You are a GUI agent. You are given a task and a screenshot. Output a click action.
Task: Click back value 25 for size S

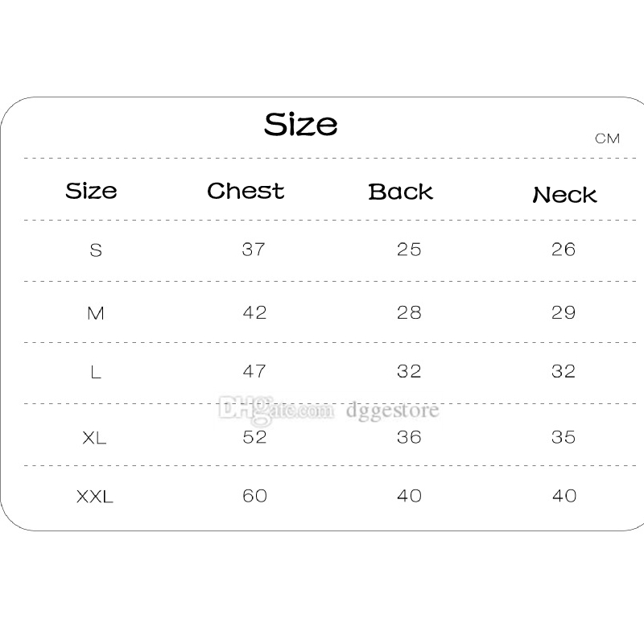point(409,250)
